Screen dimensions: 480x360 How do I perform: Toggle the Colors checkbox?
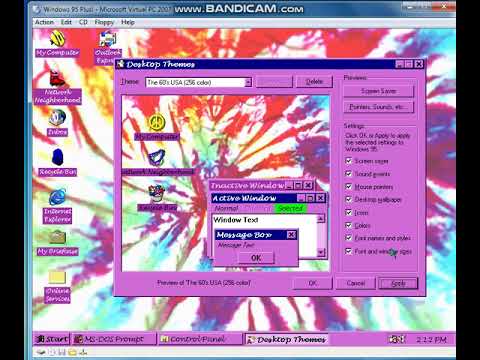tap(349, 225)
